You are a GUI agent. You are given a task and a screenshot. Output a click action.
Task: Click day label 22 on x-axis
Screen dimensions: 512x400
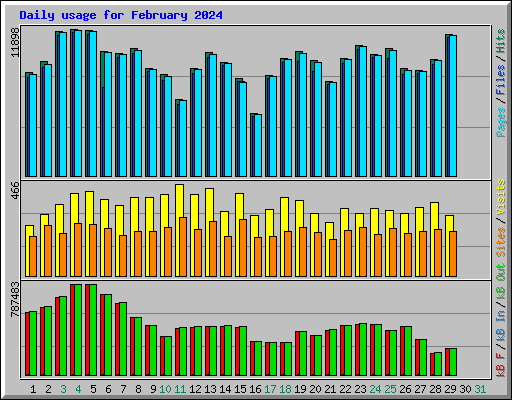click(x=345, y=389)
